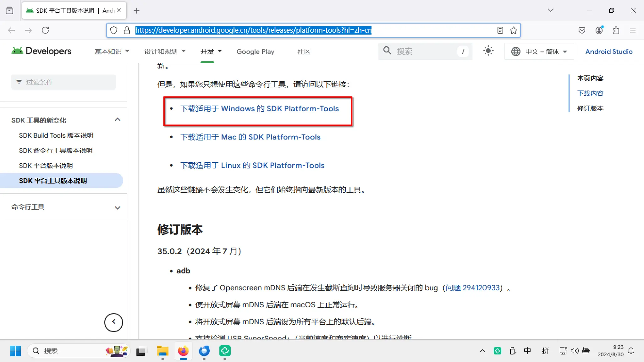
Task: Open the Firefox account icon
Action: [599, 30]
